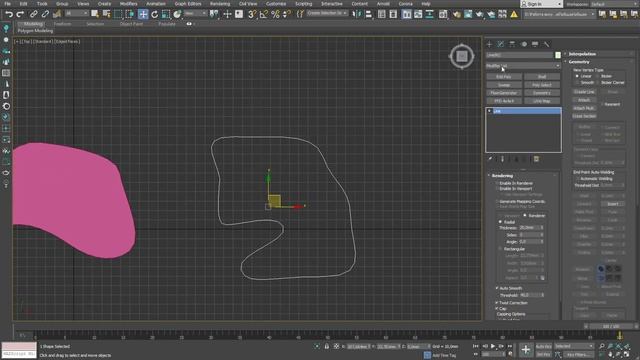Open the Render Setup icon
Image resolution: width=640 pixels, height=360 pixels.
pos(456,14)
